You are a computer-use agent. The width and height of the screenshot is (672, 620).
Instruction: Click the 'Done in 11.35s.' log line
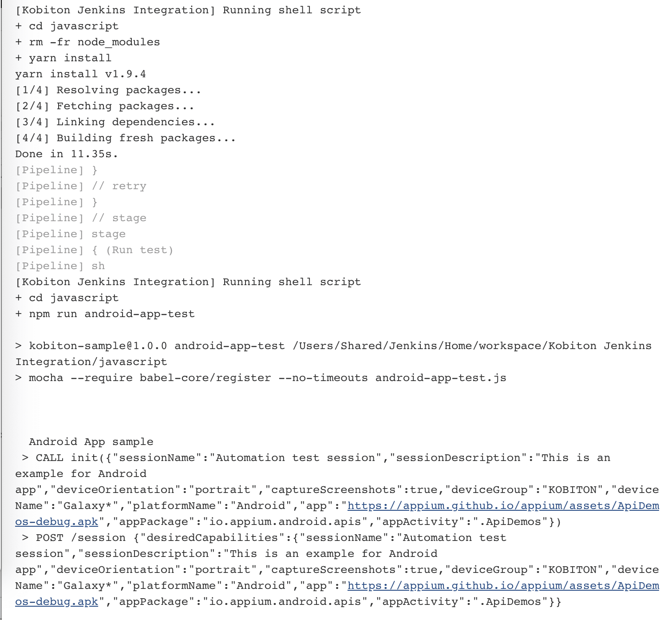point(67,154)
